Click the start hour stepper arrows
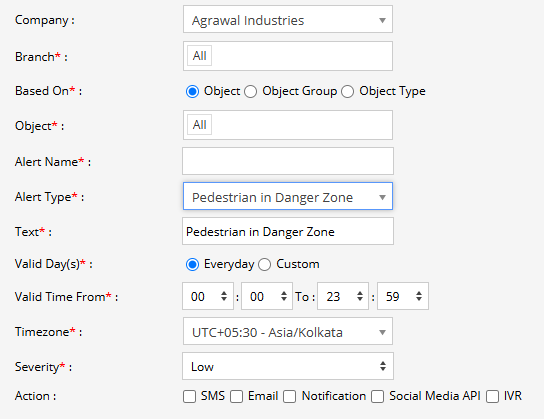Viewport: 544px width, 419px height. click(224, 296)
